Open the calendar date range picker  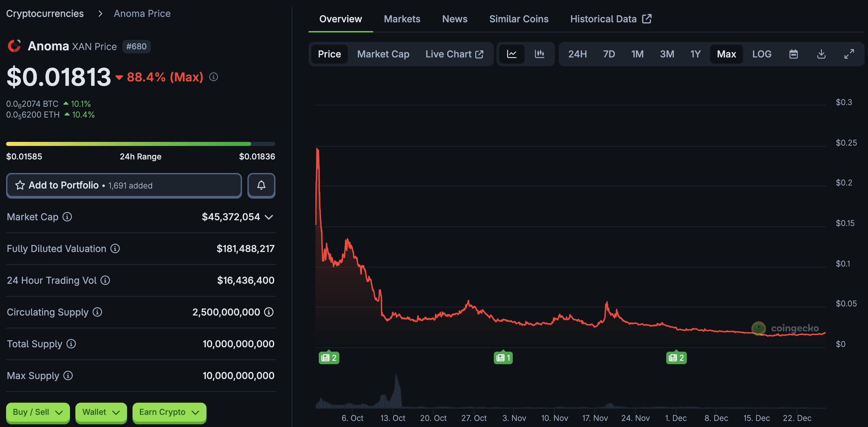pyautogui.click(x=793, y=54)
